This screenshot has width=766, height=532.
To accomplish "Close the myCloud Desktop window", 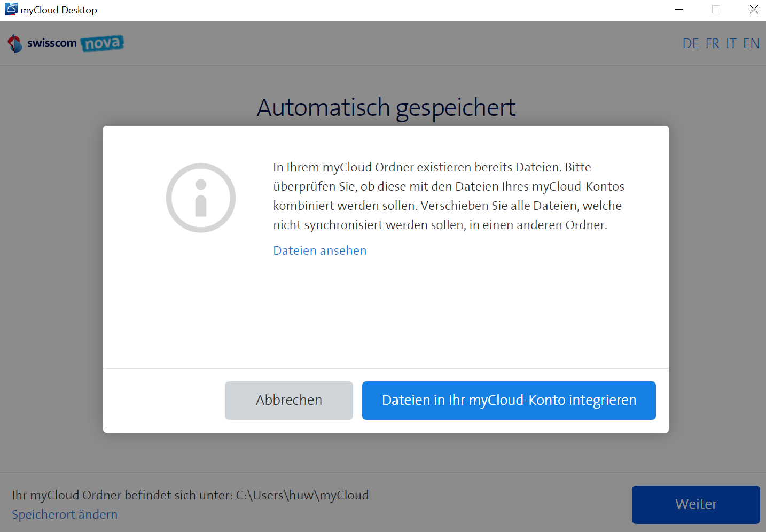I will [753, 9].
